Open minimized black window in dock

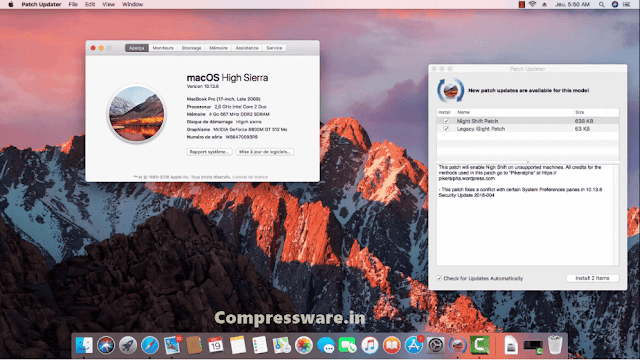click(533, 346)
